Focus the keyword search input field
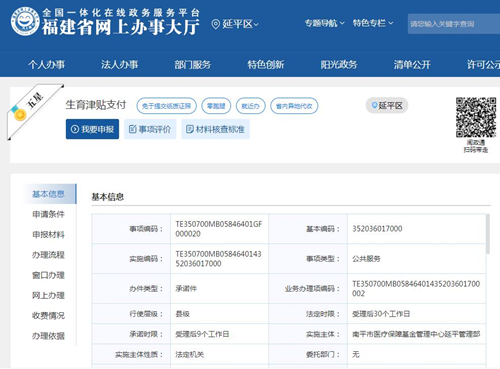Image resolution: width=500 pixels, height=369 pixels. tap(454, 24)
